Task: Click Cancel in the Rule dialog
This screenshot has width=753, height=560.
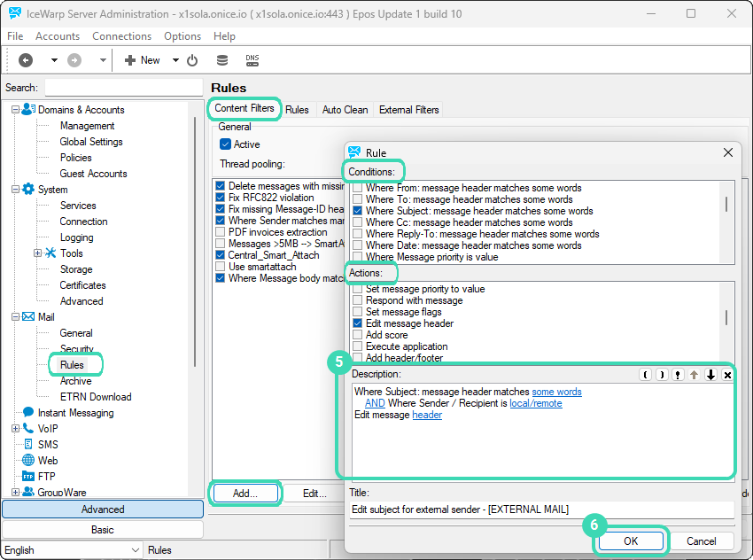Action: tap(701, 541)
